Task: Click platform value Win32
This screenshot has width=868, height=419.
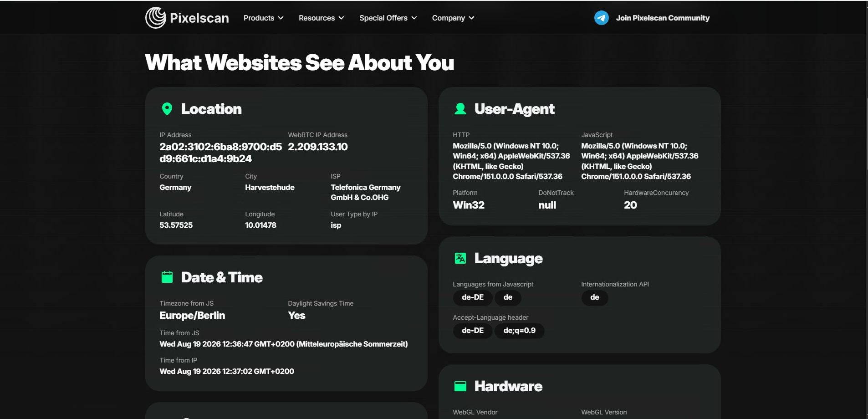Action: [469, 205]
